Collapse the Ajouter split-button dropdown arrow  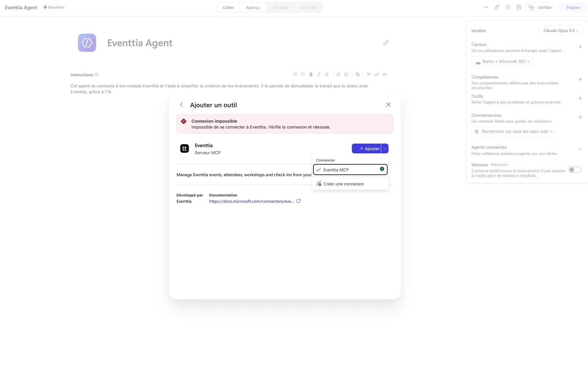(x=385, y=148)
